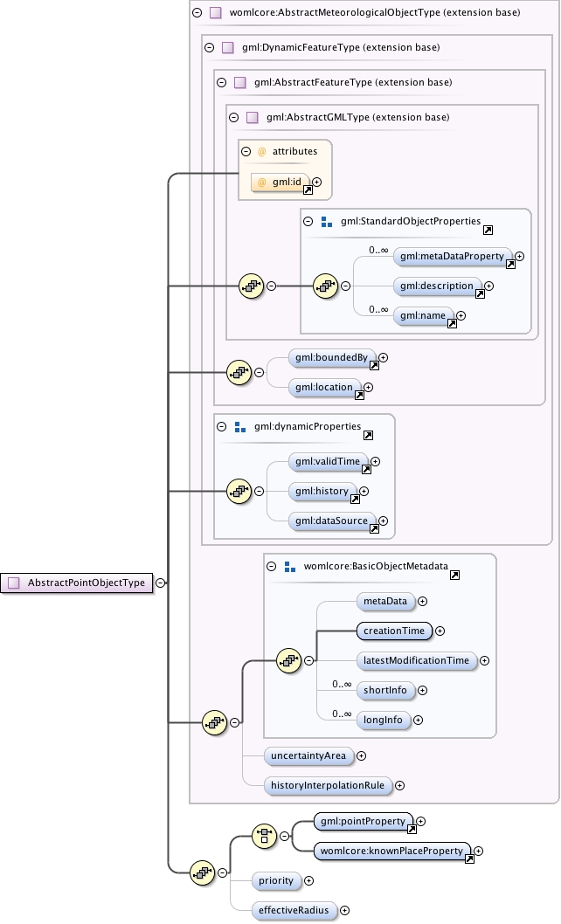Expand the gml:id attribute
Viewport: 561px width, 924px height.
(317, 182)
